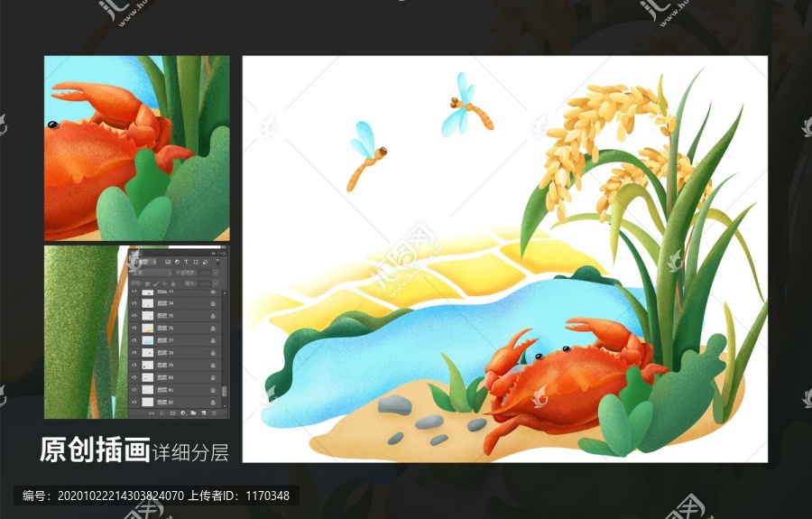
Task: Click lock icon on layer 图层 80
Action: point(213,377)
